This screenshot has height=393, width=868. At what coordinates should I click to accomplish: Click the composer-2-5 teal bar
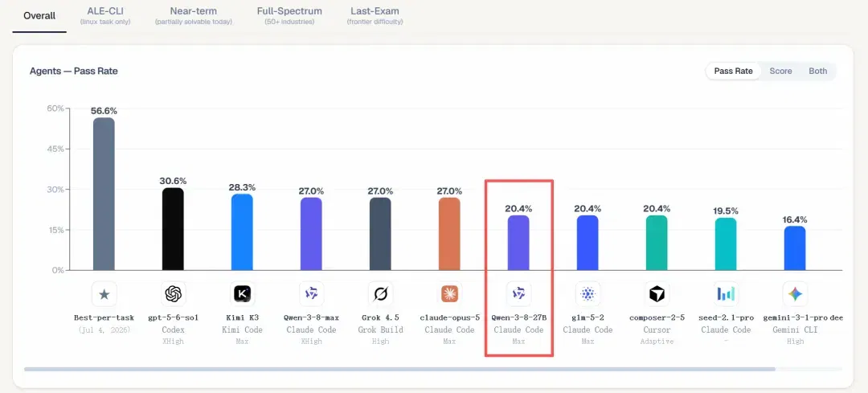point(657,243)
